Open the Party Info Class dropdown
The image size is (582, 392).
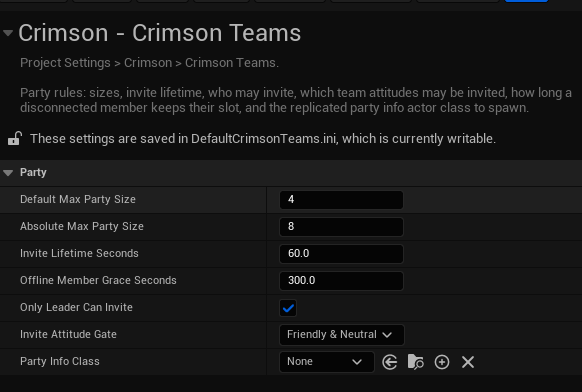[327, 362]
